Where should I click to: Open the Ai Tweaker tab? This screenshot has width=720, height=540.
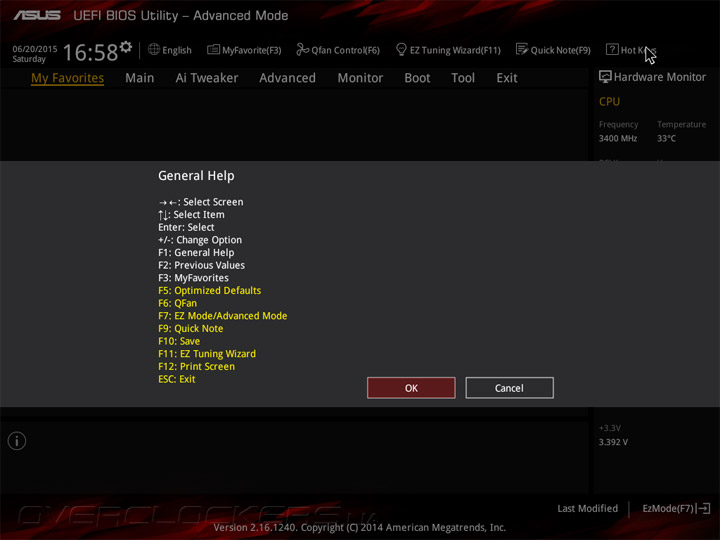click(207, 78)
